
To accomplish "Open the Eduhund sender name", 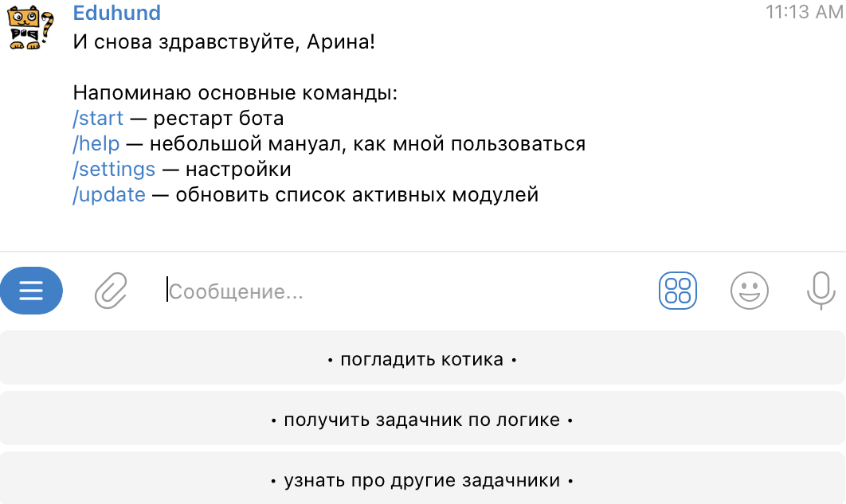I will pyautogui.click(x=116, y=13).
